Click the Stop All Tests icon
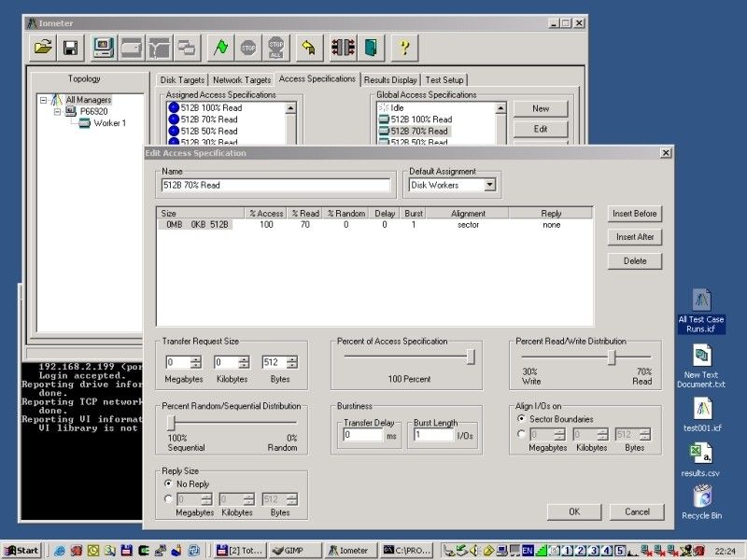The width and height of the screenshot is (747, 560). pyautogui.click(x=275, y=47)
